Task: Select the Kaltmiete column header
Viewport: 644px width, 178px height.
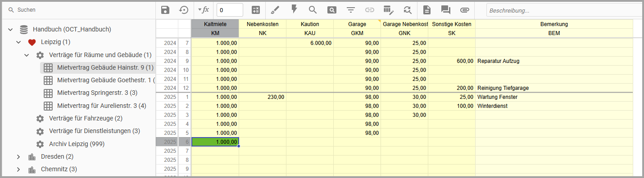Action: coord(215,24)
